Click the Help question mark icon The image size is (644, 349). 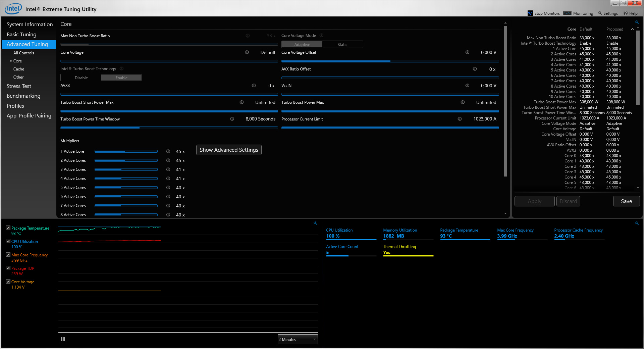pos(626,13)
